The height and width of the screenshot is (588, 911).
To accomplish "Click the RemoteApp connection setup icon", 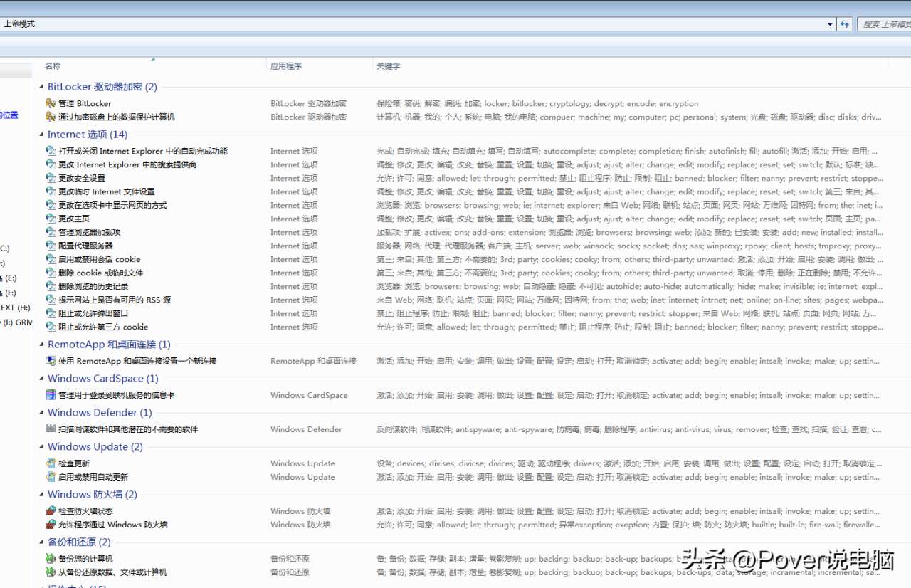I will coord(51,361).
